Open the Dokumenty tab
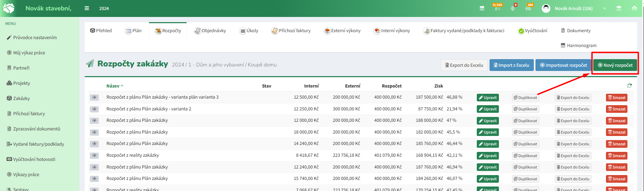The image size is (644, 191). point(576,30)
